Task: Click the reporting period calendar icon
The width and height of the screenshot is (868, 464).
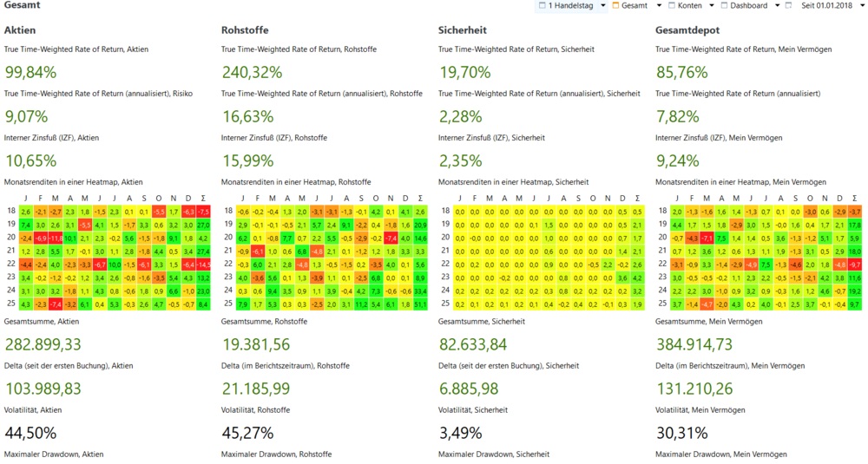Action: click(x=788, y=5)
